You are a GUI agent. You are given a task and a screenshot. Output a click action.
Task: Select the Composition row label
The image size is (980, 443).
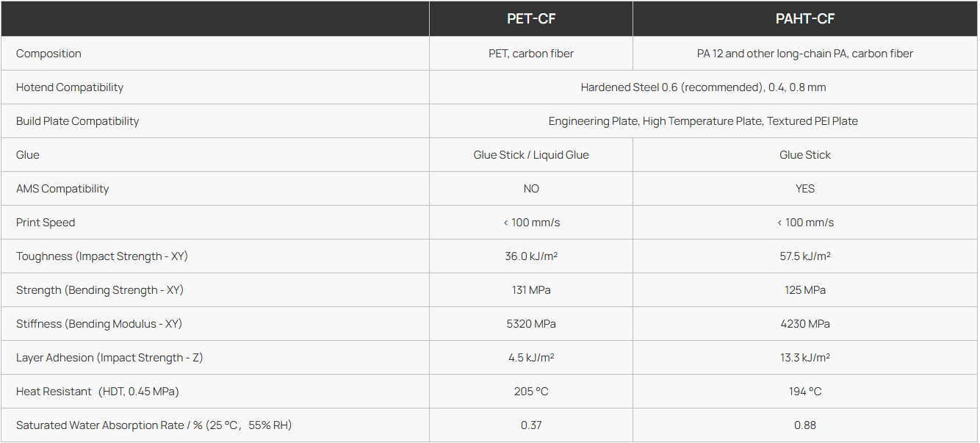click(48, 54)
